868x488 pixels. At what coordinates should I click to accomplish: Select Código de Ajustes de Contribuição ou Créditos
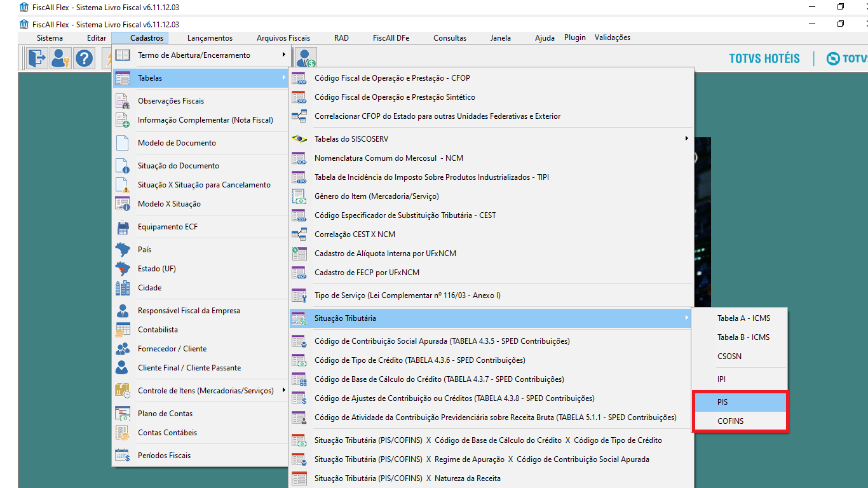(491, 398)
